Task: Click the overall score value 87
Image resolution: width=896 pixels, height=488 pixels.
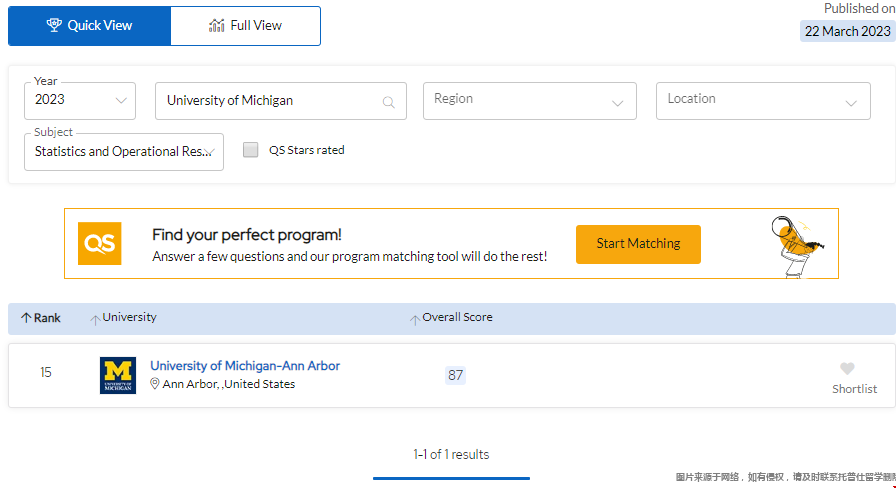Action: [x=455, y=375]
